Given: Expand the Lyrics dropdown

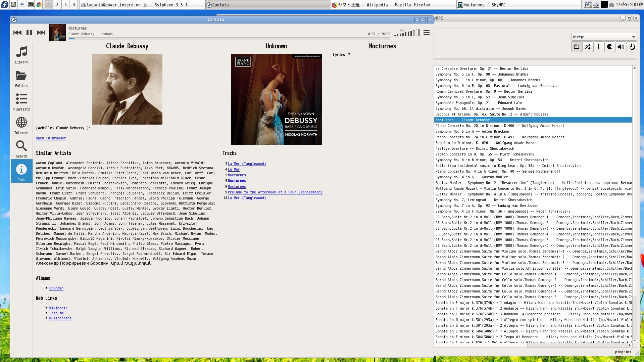Looking at the screenshot, I should 342,55.
